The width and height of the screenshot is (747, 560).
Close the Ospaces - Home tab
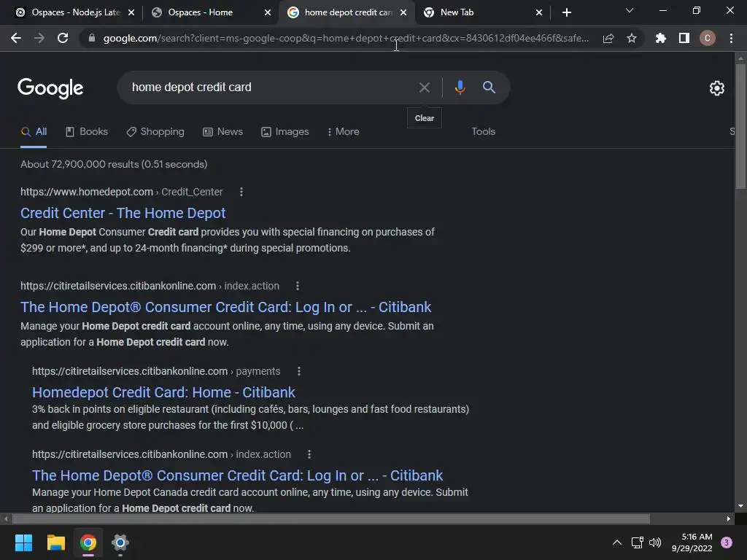tap(268, 12)
